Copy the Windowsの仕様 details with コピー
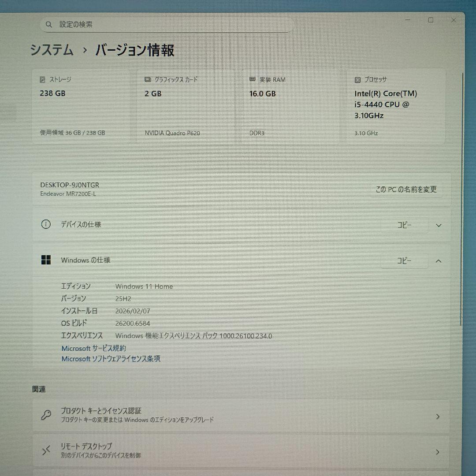 pyautogui.click(x=404, y=260)
